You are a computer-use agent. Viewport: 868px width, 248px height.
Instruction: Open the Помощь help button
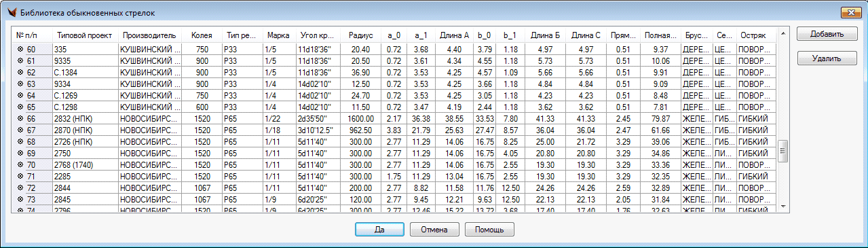(x=489, y=230)
